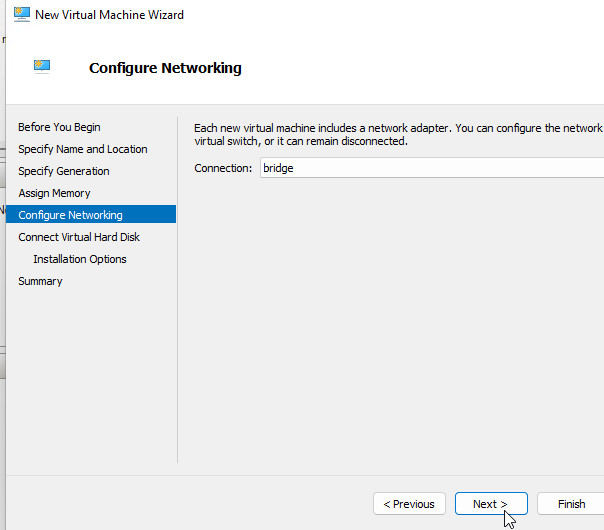
Task: Click the Connection field label
Action: pos(223,168)
